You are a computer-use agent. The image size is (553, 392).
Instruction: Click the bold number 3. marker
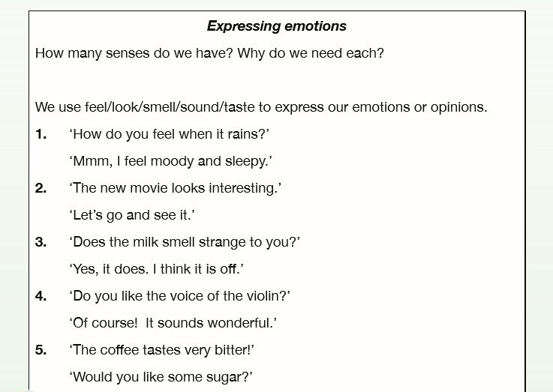tap(41, 242)
